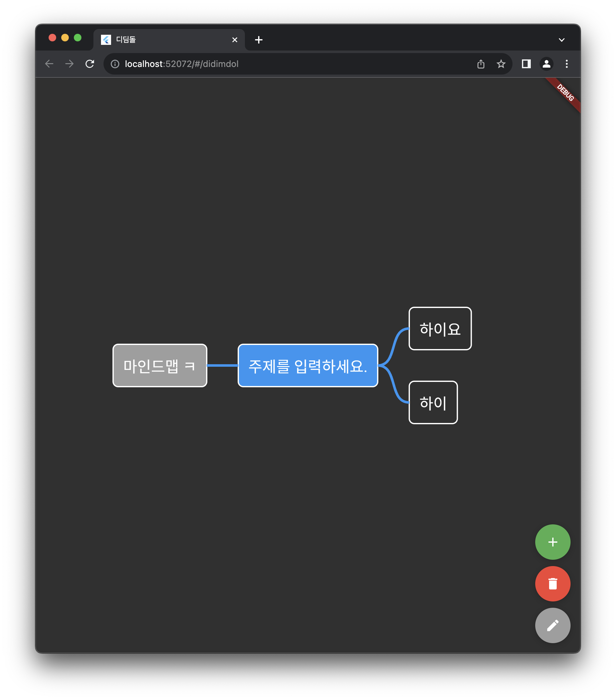The width and height of the screenshot is (616, 700).
Task: Open the Chrome profile avatar
Action: coord(546,64)
